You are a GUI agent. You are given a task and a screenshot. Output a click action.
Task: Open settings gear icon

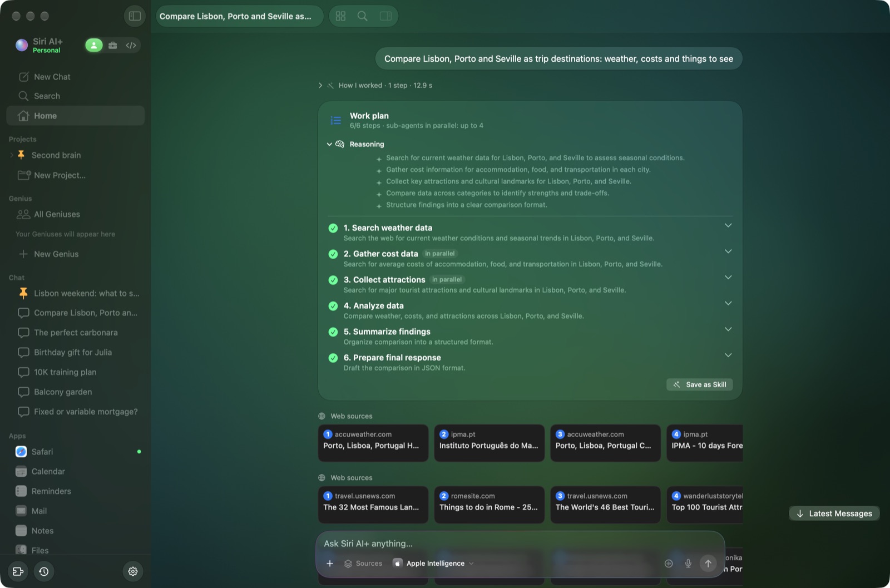click(133, 571)
